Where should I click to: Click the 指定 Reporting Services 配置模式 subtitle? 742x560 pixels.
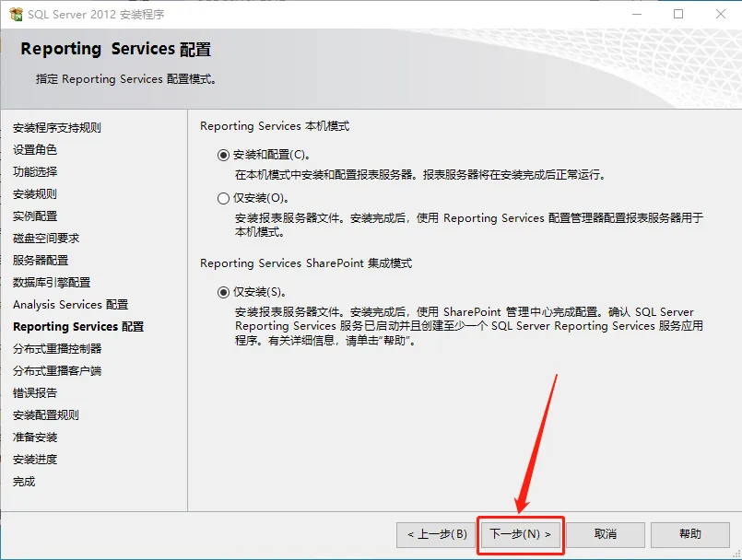point(126,79)
